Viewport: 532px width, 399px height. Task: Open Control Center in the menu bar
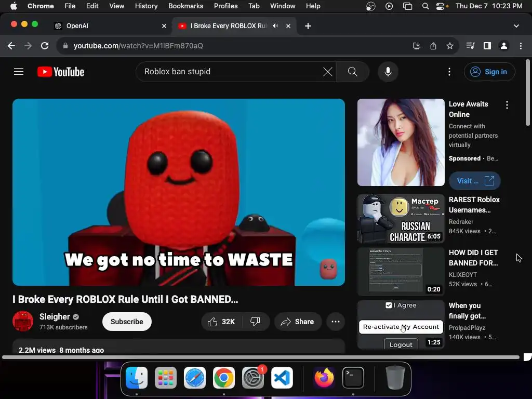[440, 6]
